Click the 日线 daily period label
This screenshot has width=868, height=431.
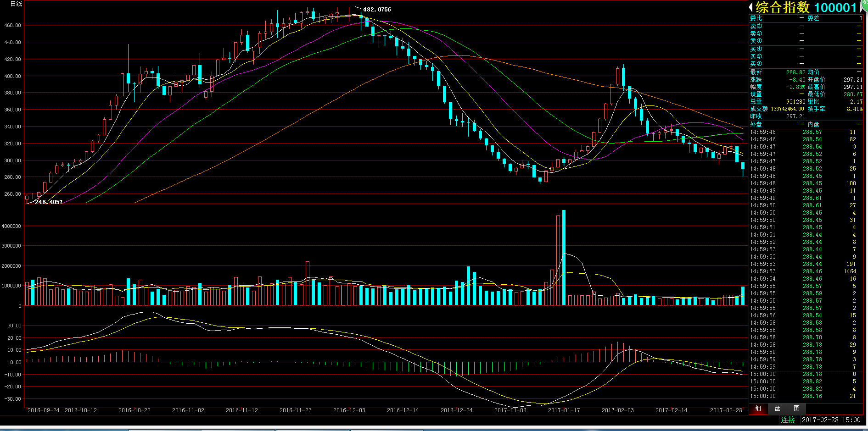(x=16, y=4)
